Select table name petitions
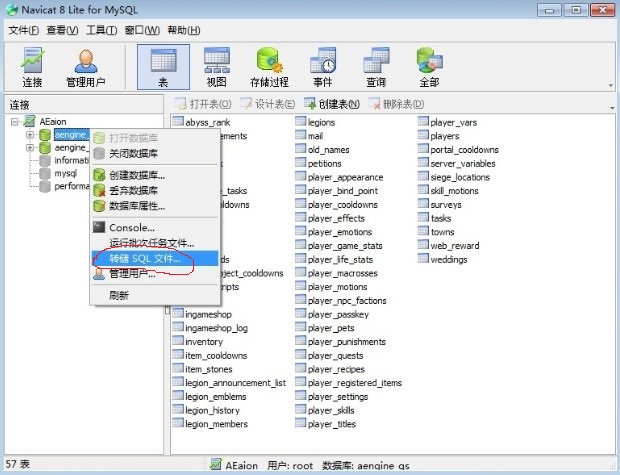Screen dimensions: 620x475 click(324, 163)
